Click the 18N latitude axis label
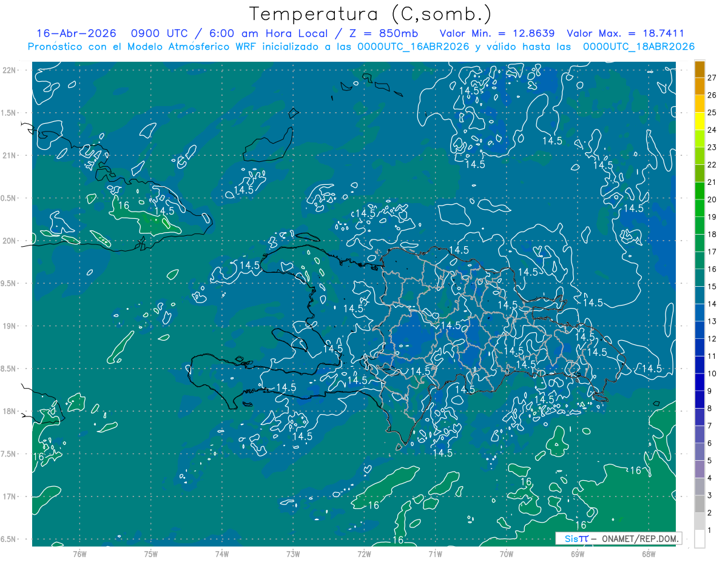Viewport: 728px width, 562px height. click(10, 411)
